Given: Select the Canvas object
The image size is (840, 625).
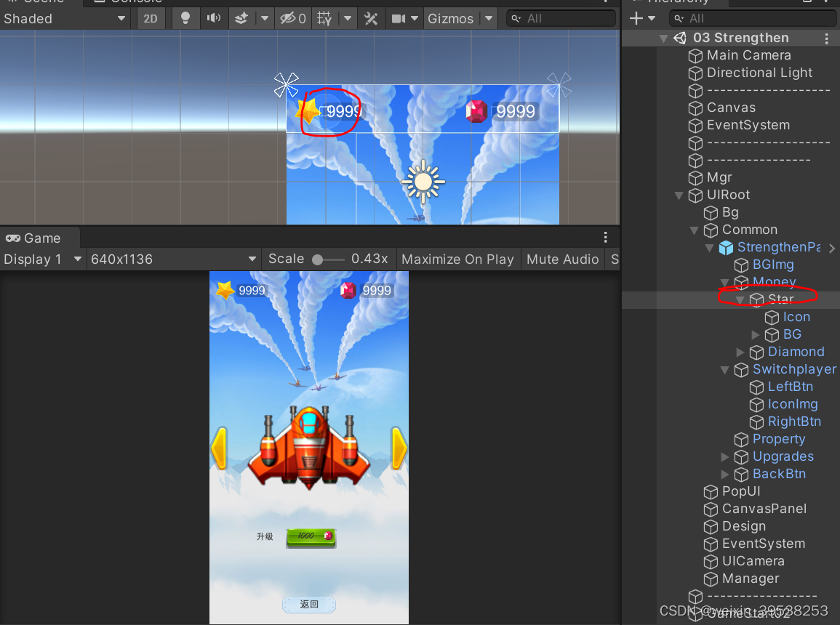Looking at the screenshot, I should (x=731, y=108).
